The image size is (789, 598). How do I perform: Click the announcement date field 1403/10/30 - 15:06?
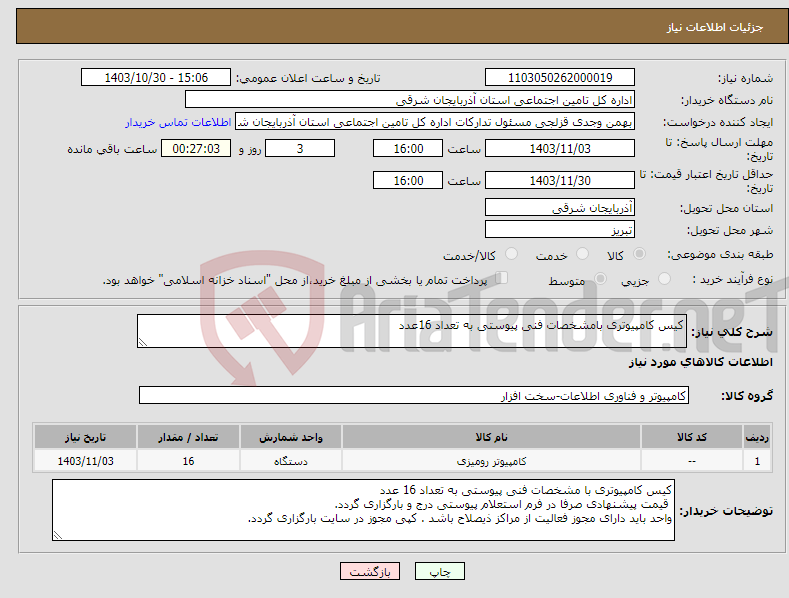(x=156, y=78)
